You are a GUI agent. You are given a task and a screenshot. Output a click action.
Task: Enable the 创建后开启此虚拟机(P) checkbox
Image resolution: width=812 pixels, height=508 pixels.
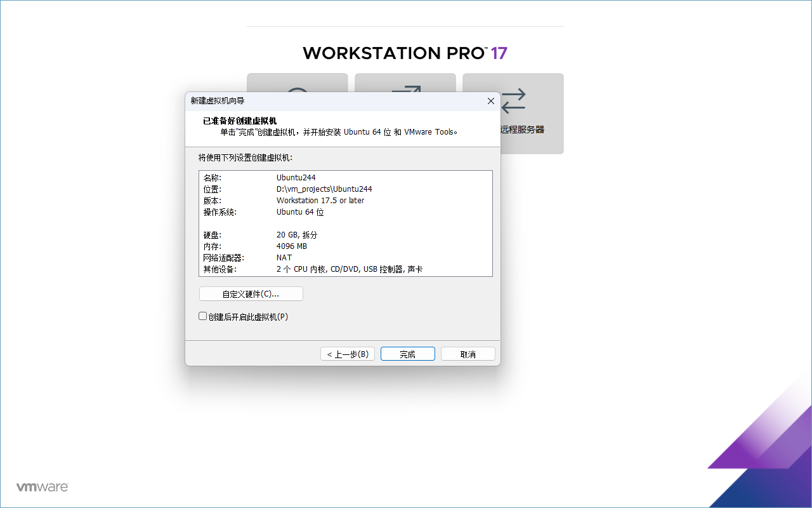pyautogui.click(x=203, y=316)
